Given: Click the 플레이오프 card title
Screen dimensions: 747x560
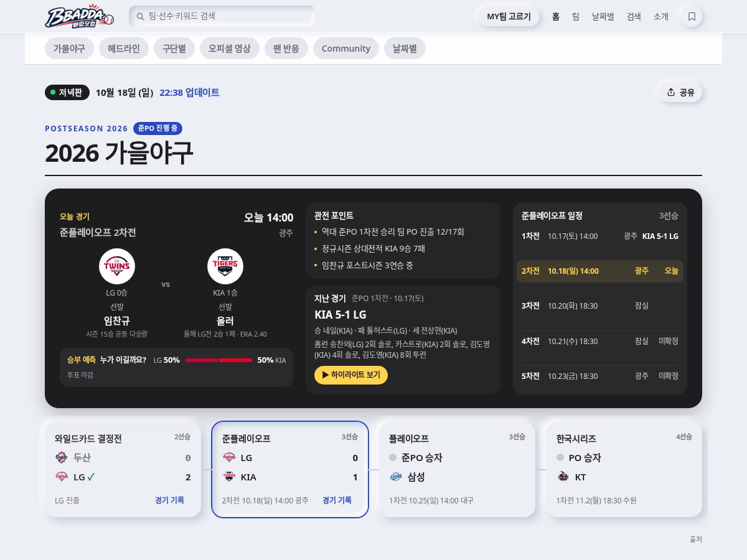Looking at the screenshot, I should (409, 439).
